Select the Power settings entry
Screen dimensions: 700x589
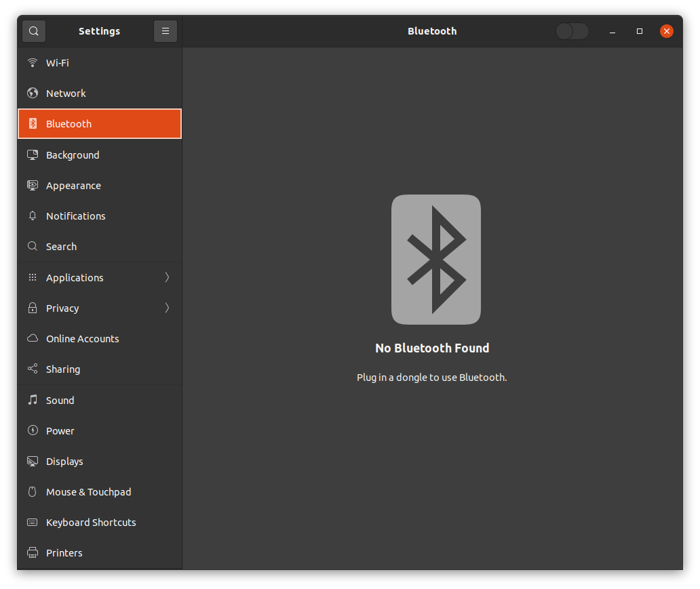pyautogui.click(x=60, y=431)
